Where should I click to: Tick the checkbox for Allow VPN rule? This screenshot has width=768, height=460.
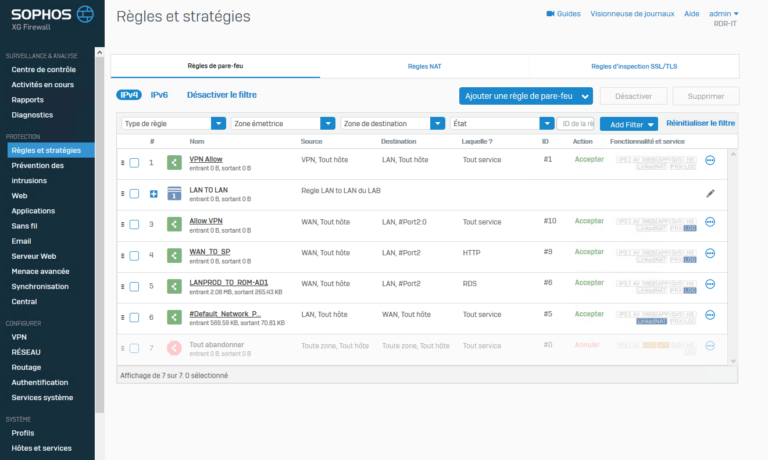(x=134, y=224)
